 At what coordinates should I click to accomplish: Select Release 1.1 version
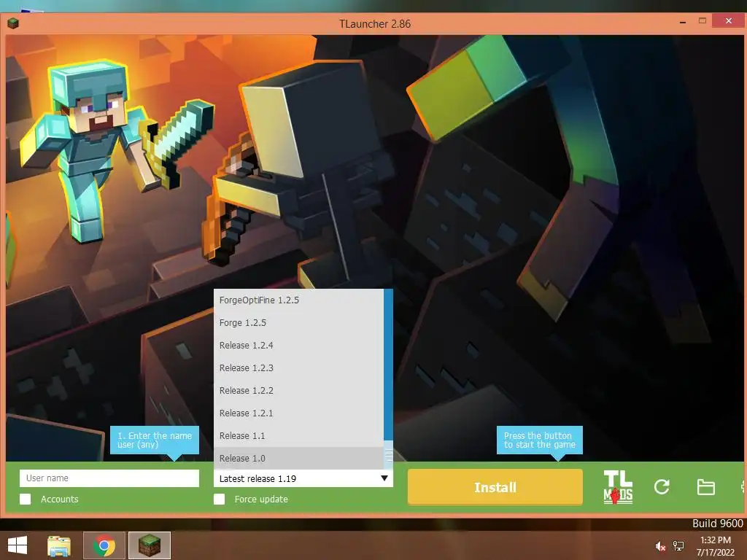pos(298,436)
